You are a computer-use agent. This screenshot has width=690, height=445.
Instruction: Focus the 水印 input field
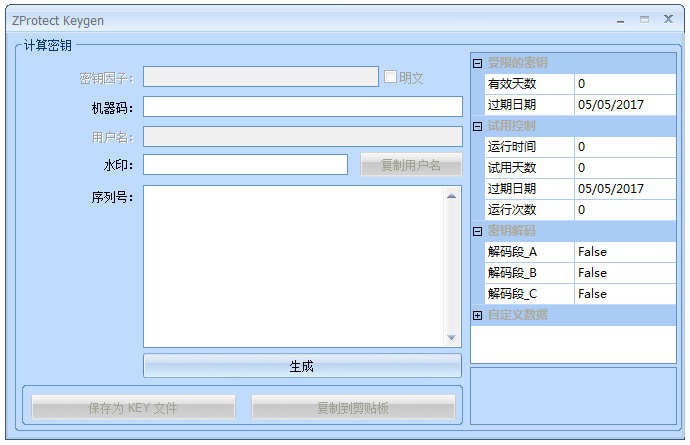pyautogui.click(x=246, y=165)
